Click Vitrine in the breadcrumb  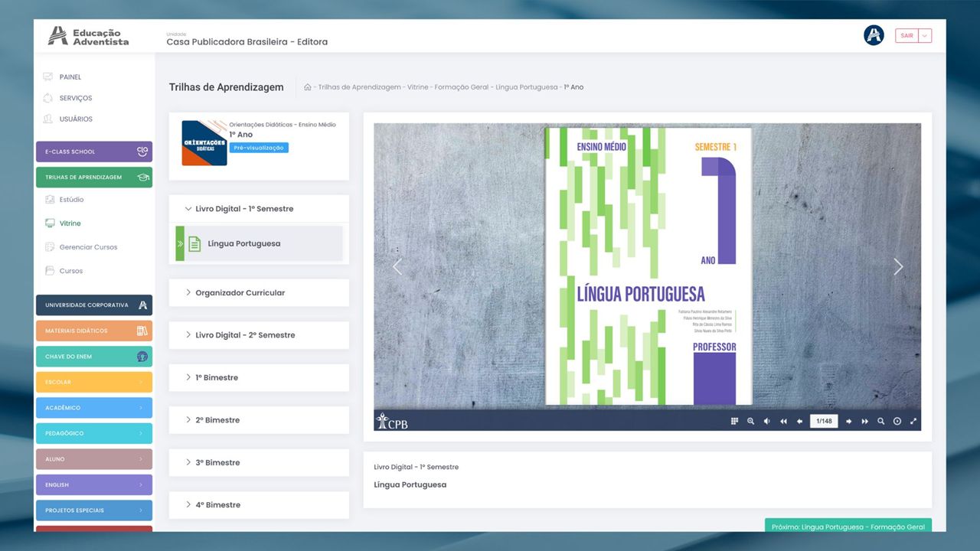pos(418,87)
